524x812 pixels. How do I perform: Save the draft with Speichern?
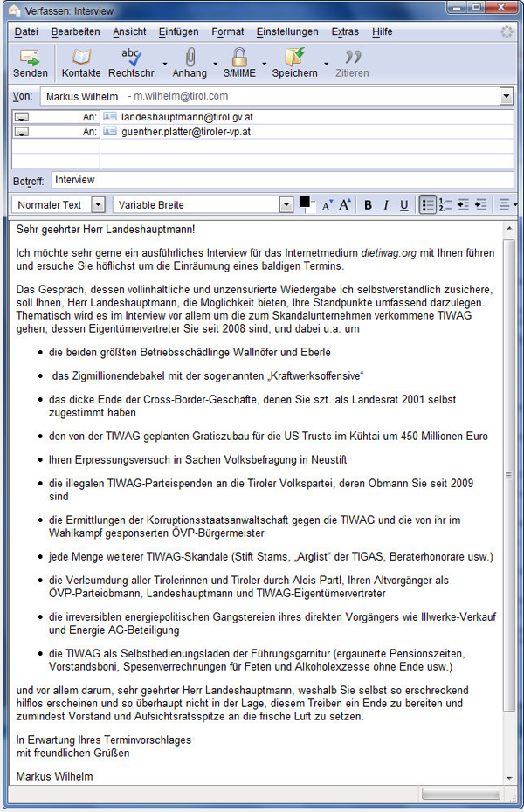(294, 63)
